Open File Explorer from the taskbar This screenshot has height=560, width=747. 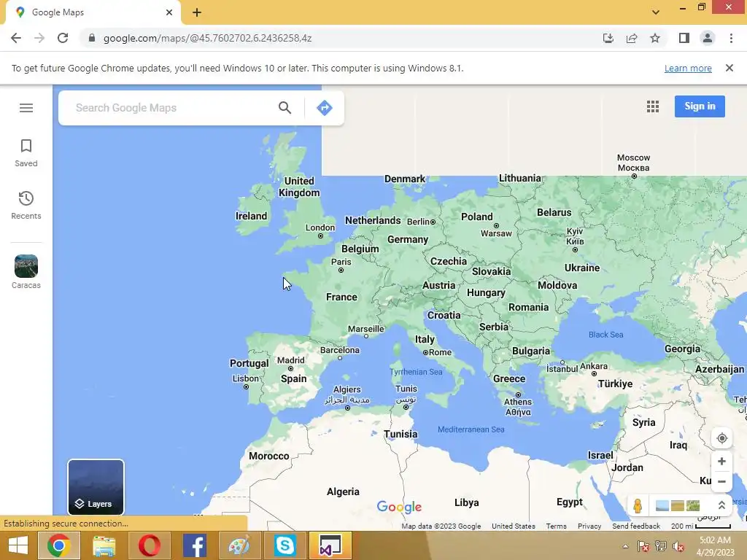(104, 545)
